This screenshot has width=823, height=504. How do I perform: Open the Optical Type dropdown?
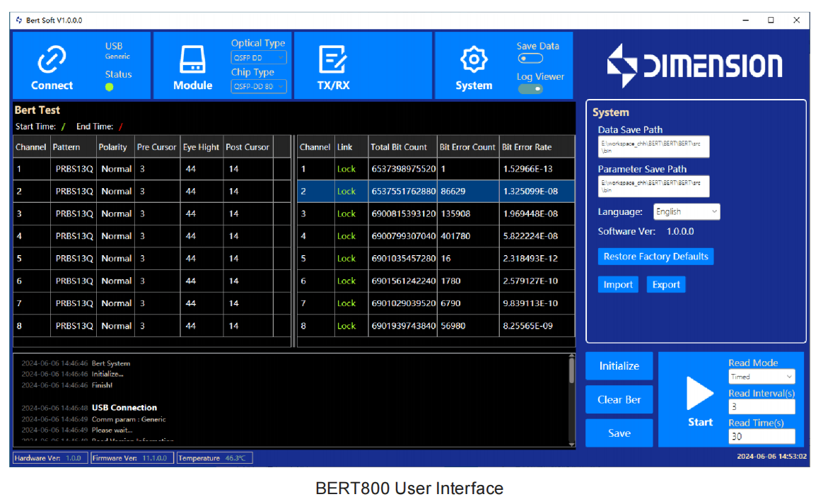click(258, 57)
